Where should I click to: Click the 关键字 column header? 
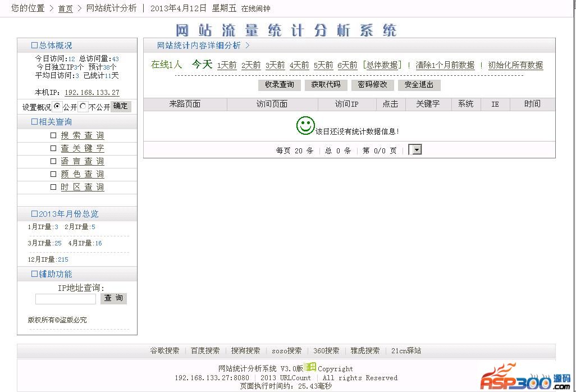(428, 104)
